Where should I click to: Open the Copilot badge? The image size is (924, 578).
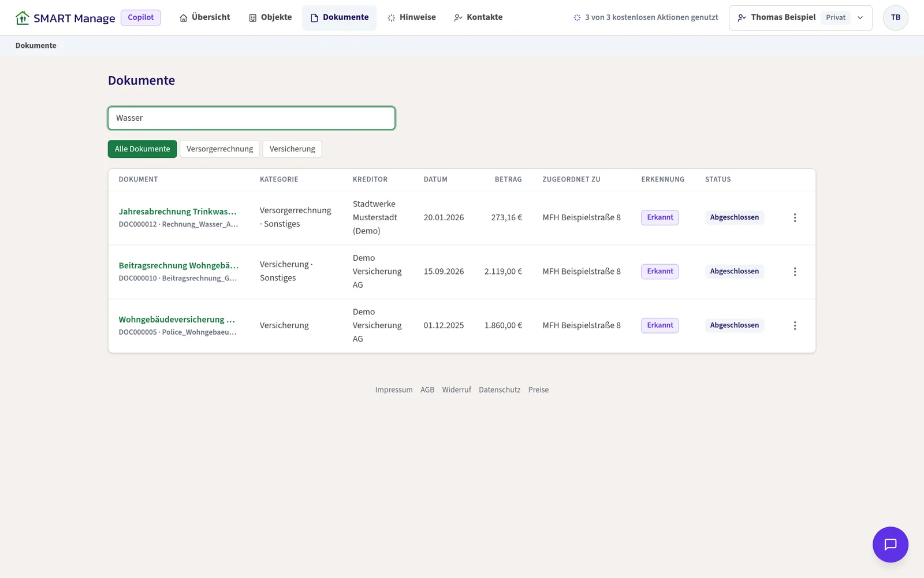(141, 17)
